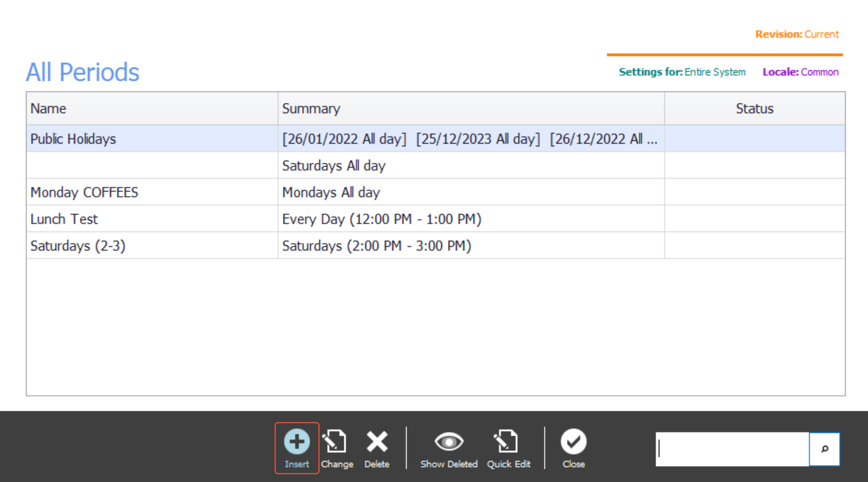This screenshot has height=482, width=868.
Task: Click the search magnifier button
Action: point(824,449)
